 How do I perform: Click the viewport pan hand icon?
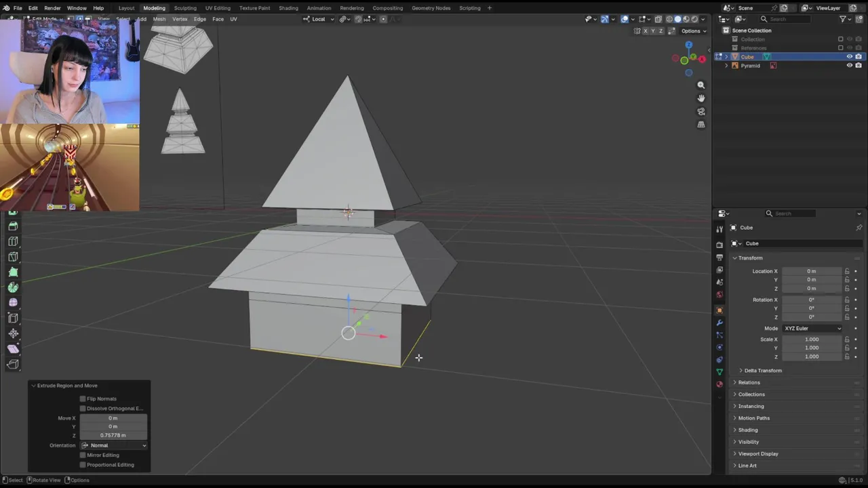click(x=701, y=98)
